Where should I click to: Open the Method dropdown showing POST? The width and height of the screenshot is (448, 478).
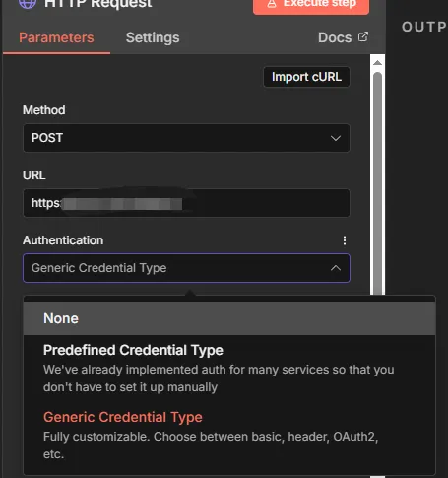[x=186, y=138]
